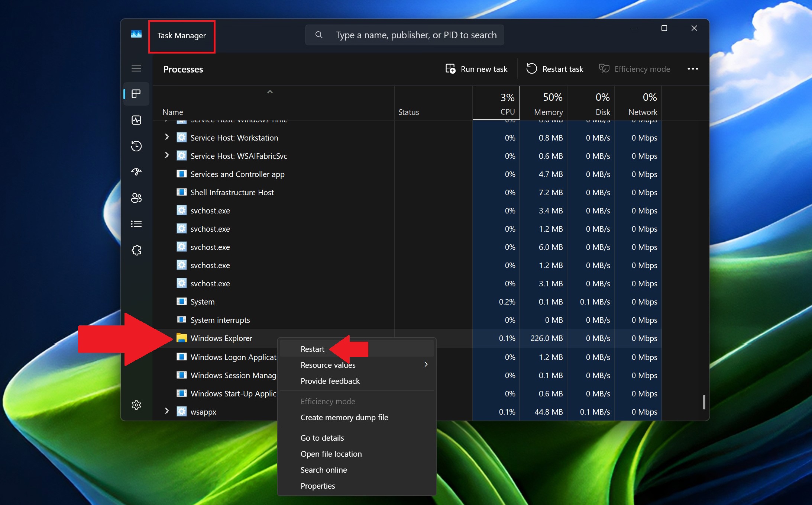Collapse the sort chevron above Name column

270,92
